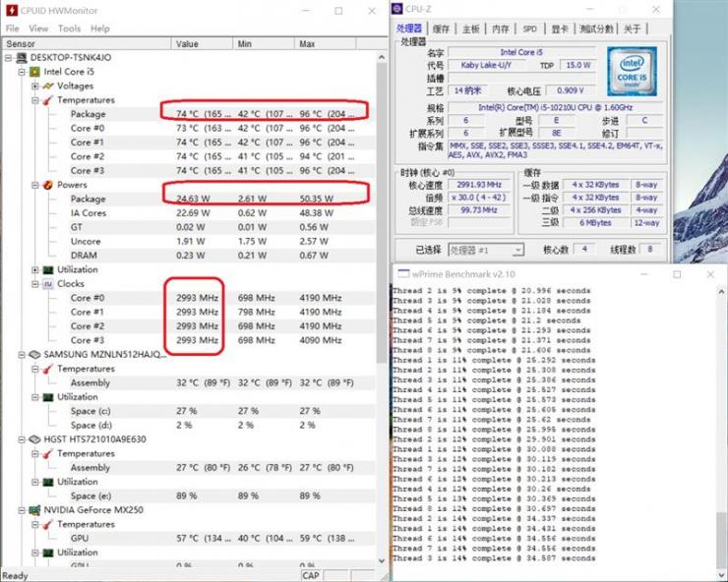Image resolution: width=728 pixels, height=582 pixels.
Task: Switch to the 内存 tab in CPU-Z
Action: [500, 29]
